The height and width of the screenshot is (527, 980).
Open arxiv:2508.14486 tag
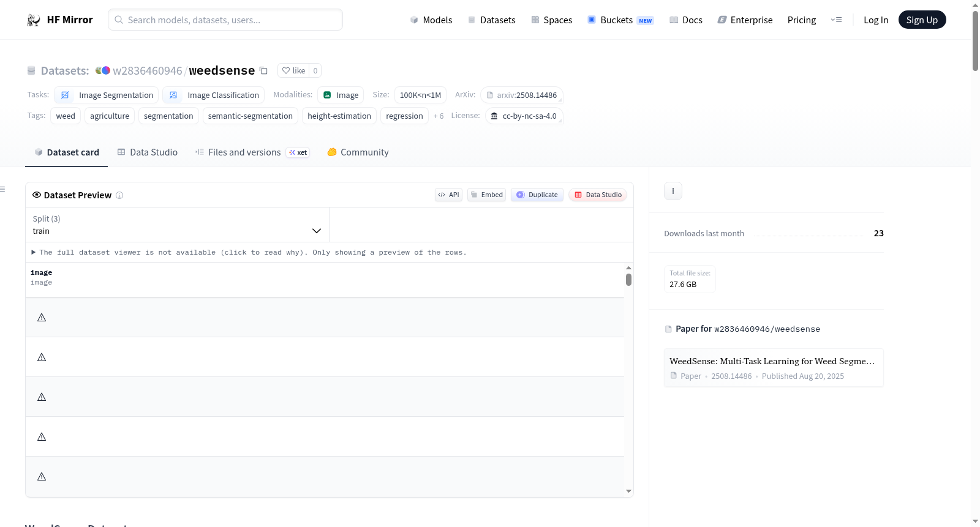(x=522, y=95)
